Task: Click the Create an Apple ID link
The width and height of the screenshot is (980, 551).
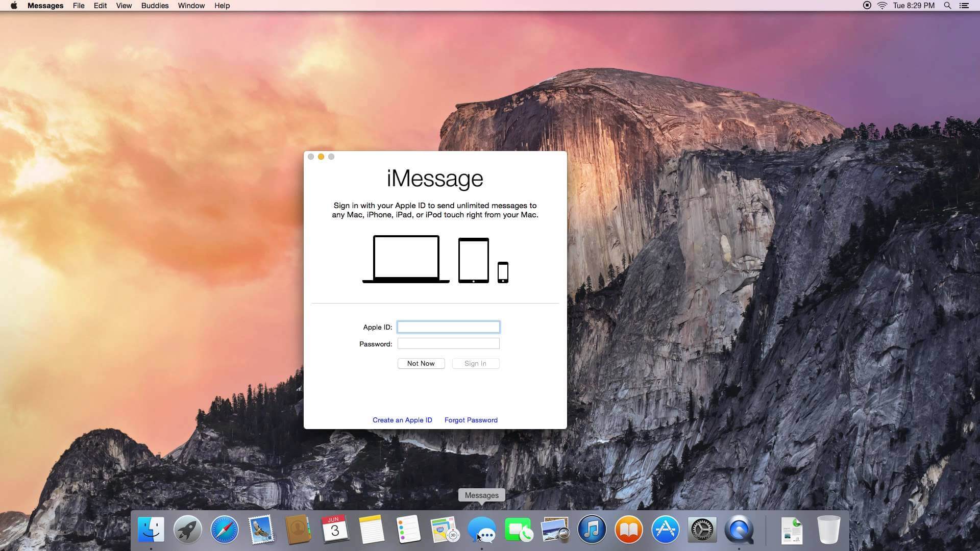Action: [402, 420]
